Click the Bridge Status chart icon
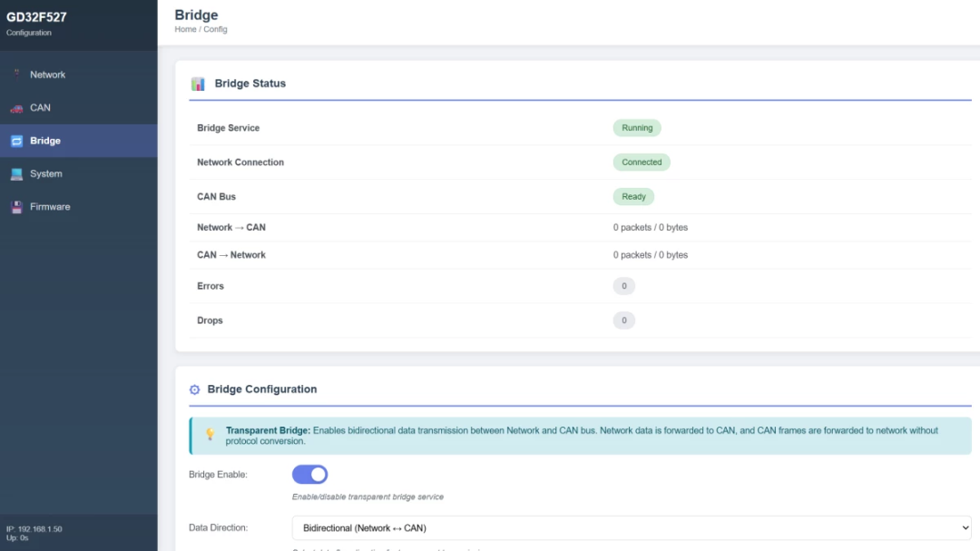Image resolution: width=980 pixels, height=551 pixels. [x=198, y=84]
